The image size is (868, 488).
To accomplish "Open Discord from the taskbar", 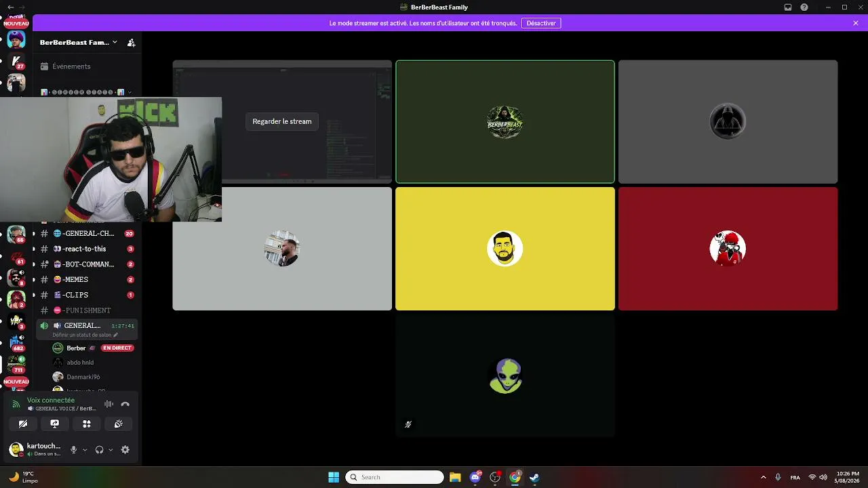I will click(x=475, y=477).
